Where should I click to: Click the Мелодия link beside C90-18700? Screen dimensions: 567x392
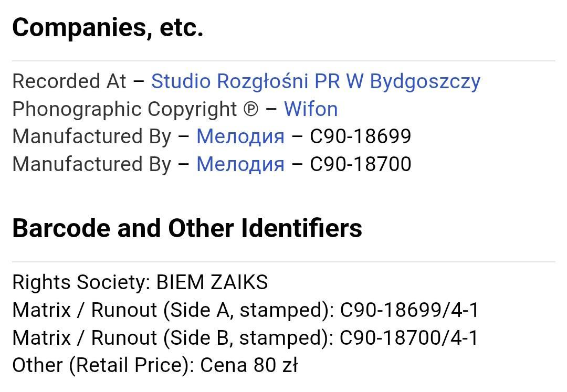click(240, 164)
